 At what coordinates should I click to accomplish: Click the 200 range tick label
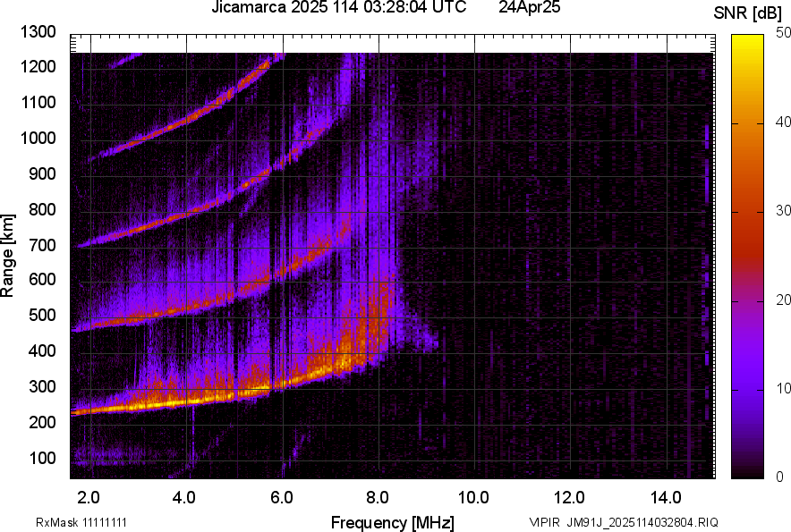(x=42, y=421)
